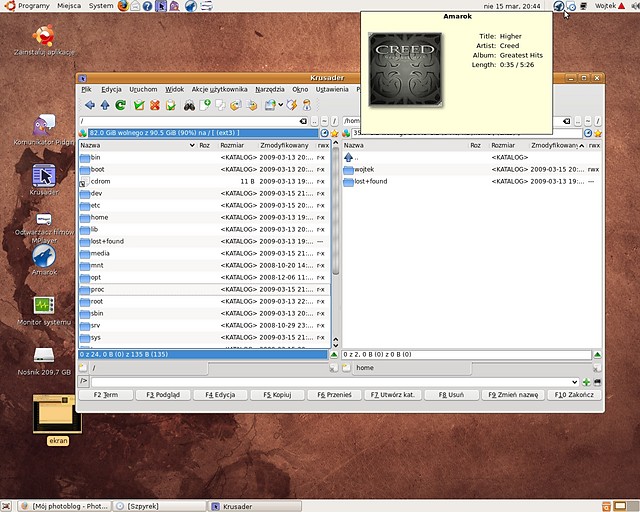This screenshot has height=512, width=640.
Task: Open the Narzędzia menu
Action: (270, 89)
